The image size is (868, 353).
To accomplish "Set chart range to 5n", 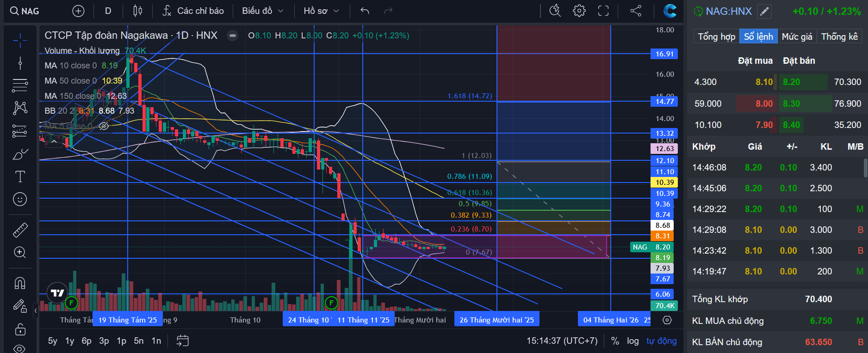I will click(139, 341).
